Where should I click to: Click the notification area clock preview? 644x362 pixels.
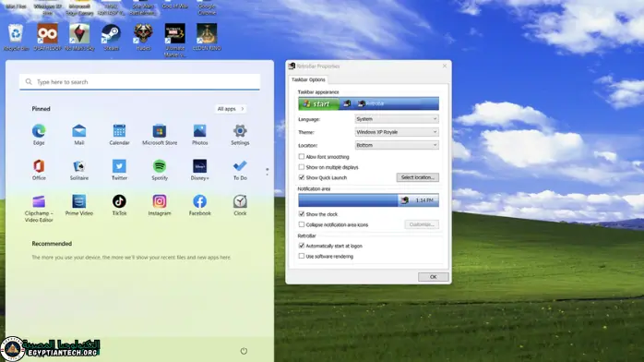point(424,200)
